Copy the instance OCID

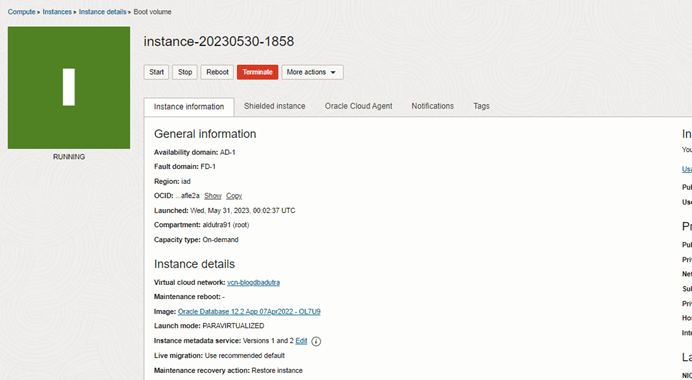[x=234, y=196]
